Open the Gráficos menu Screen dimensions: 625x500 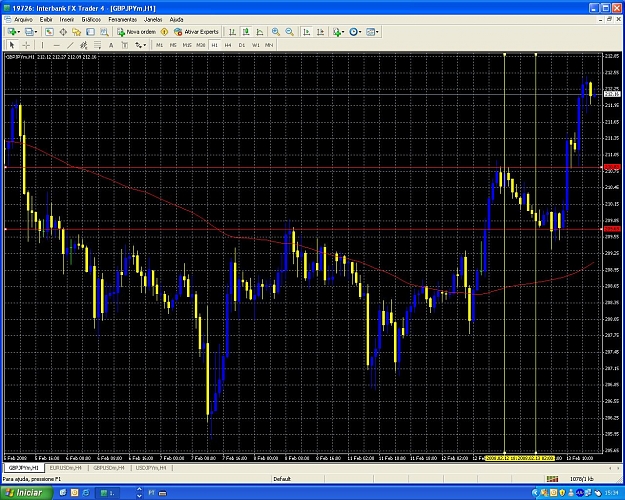tap(91, 20)
